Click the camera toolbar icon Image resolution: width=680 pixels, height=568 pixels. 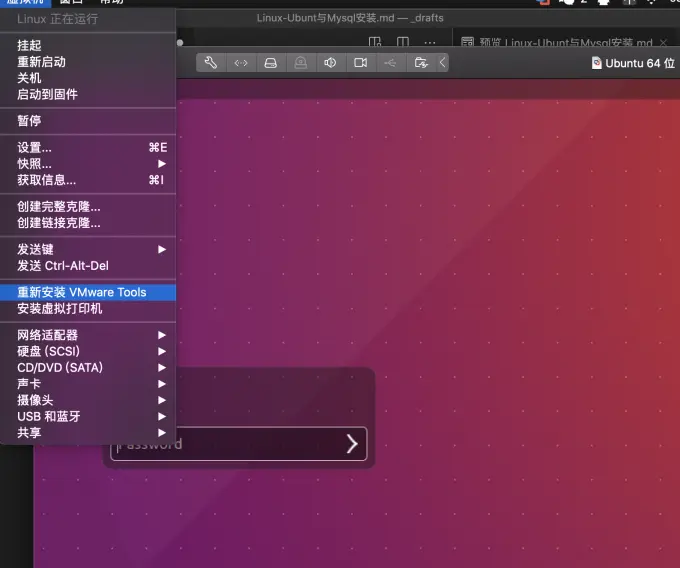click(360, 63)
